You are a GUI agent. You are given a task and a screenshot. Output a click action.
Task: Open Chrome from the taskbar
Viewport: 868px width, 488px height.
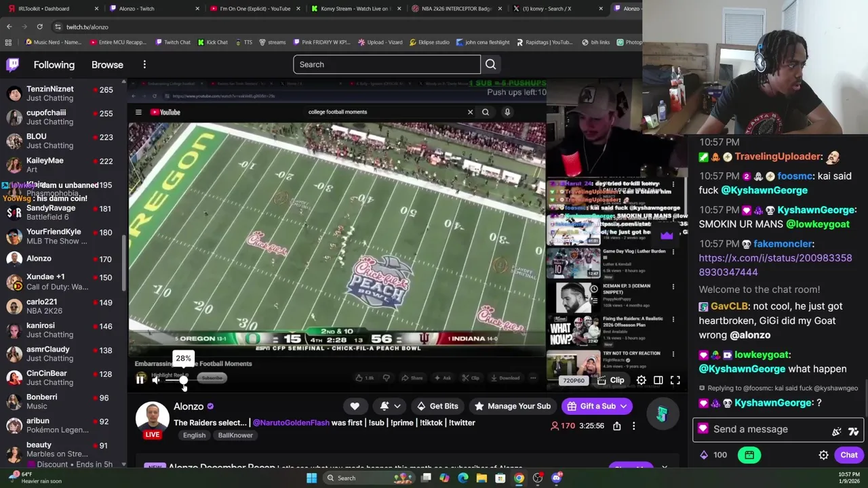519,478
